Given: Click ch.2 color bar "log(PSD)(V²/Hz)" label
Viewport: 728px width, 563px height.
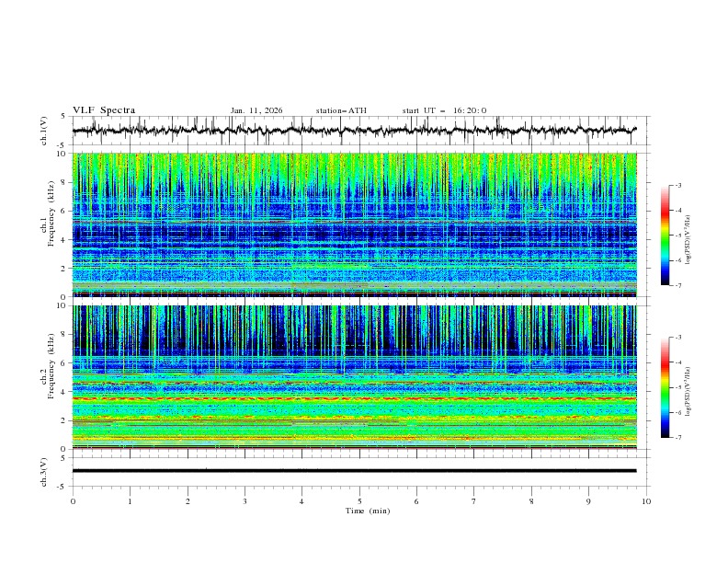Looking at the screenshot, I should pos(688,392).
